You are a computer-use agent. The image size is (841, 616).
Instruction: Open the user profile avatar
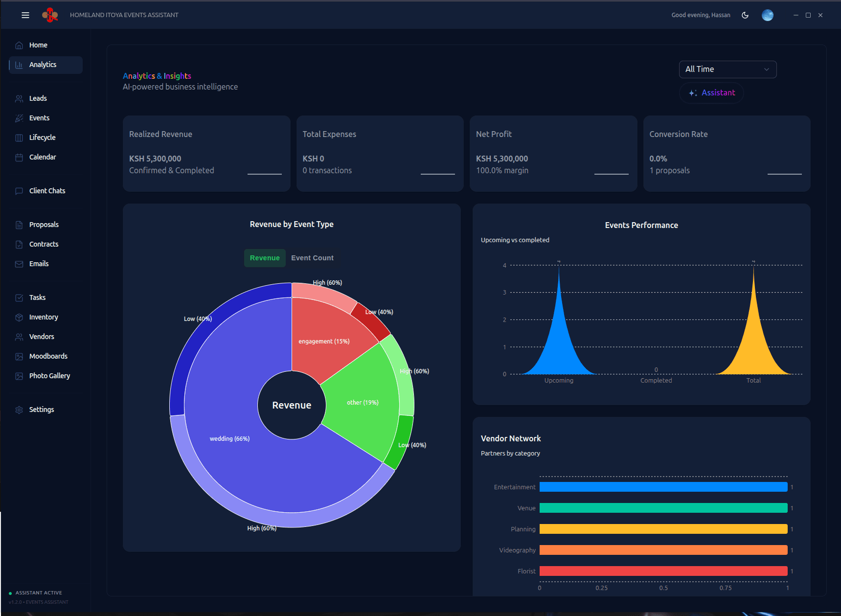(x=768, y=15)
